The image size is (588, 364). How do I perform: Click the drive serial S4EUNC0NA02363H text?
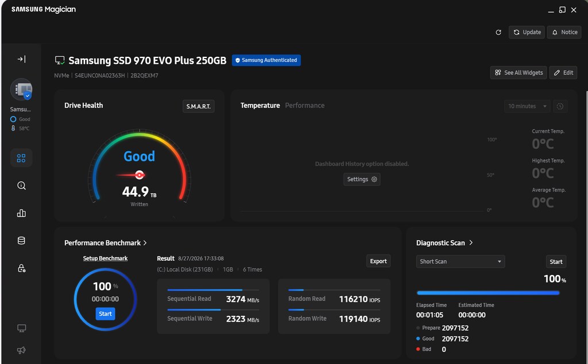point(100,75)
